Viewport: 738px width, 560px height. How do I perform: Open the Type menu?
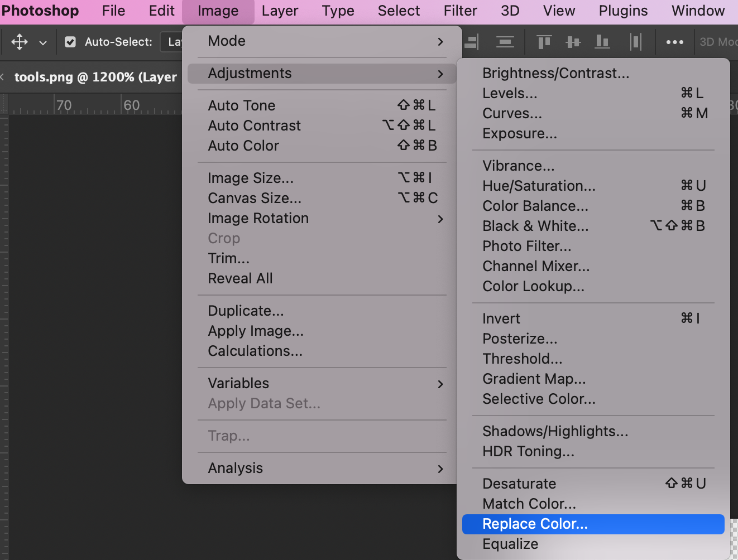coord(338,11)
